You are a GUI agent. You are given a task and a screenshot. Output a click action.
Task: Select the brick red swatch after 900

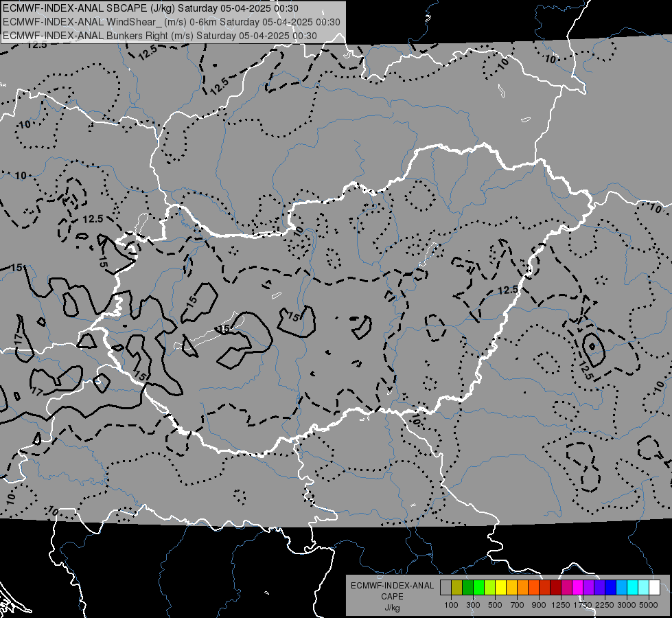pyautogui.click(x=545, y=587)
